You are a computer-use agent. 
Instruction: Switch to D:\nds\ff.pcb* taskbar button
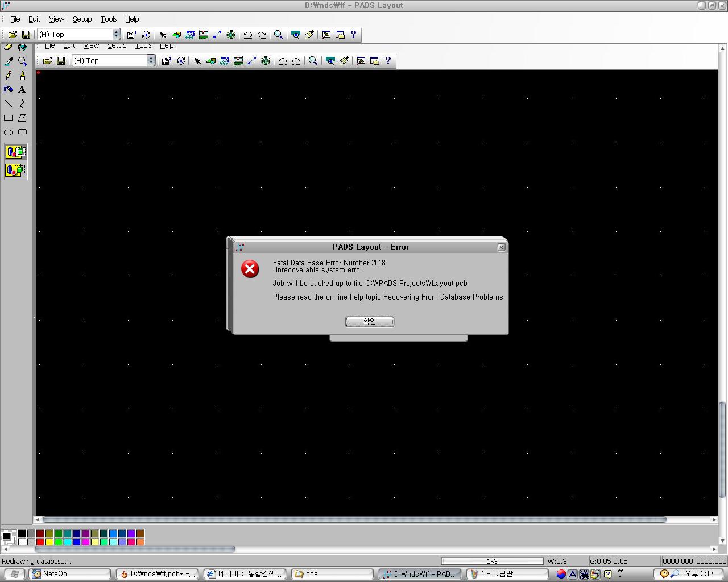tap(158, 574)
